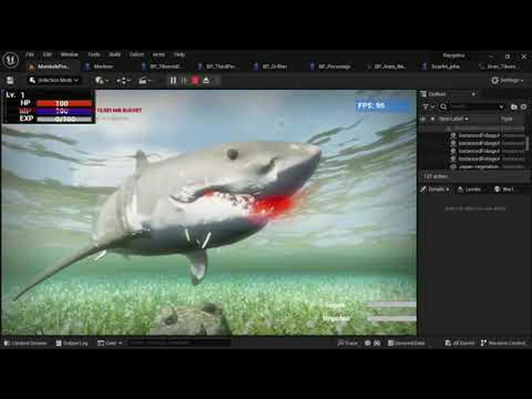Screen dimensions: 532x399
Task: Stop the play session
Action: [195, 80]
